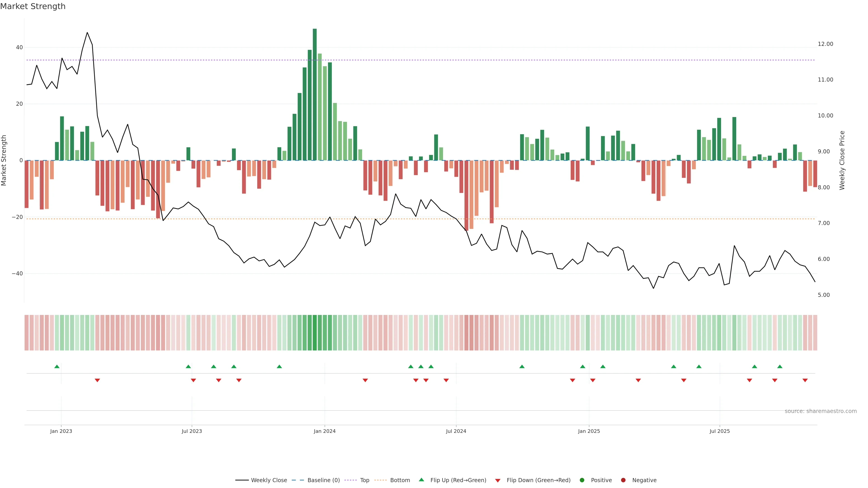Screen dimensions: 868x488
Task: Click first green flip-up triangle marker
Action: 57,366
